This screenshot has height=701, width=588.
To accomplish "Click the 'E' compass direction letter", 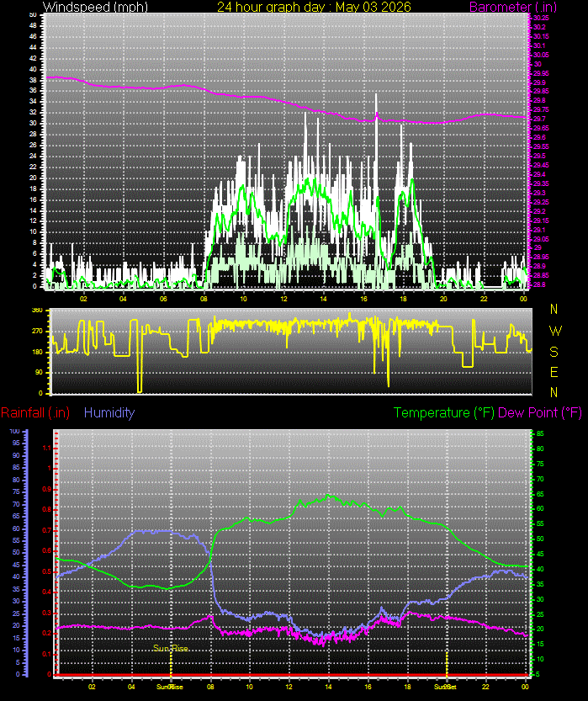I will coord(554,372).
